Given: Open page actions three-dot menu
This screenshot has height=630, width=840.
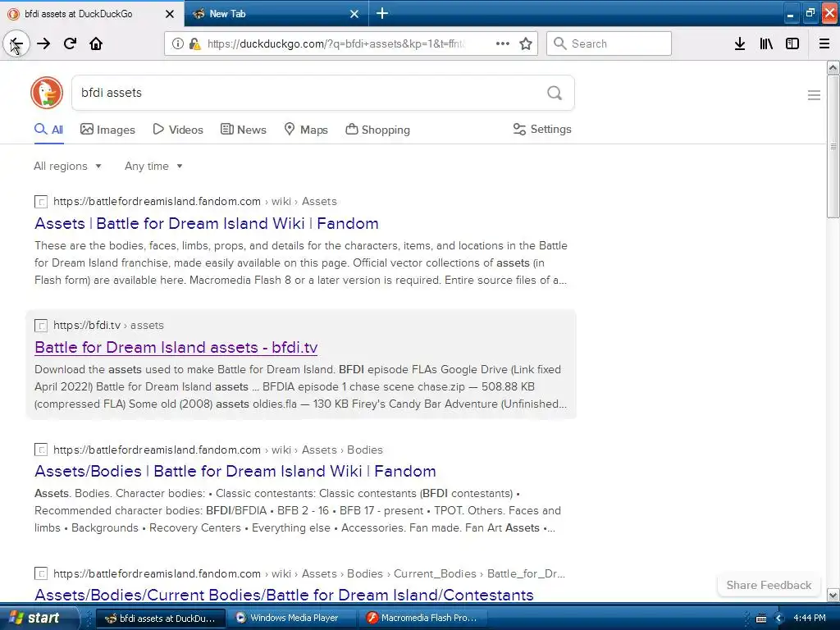Looking at the screenshot, I should point(503,44).
